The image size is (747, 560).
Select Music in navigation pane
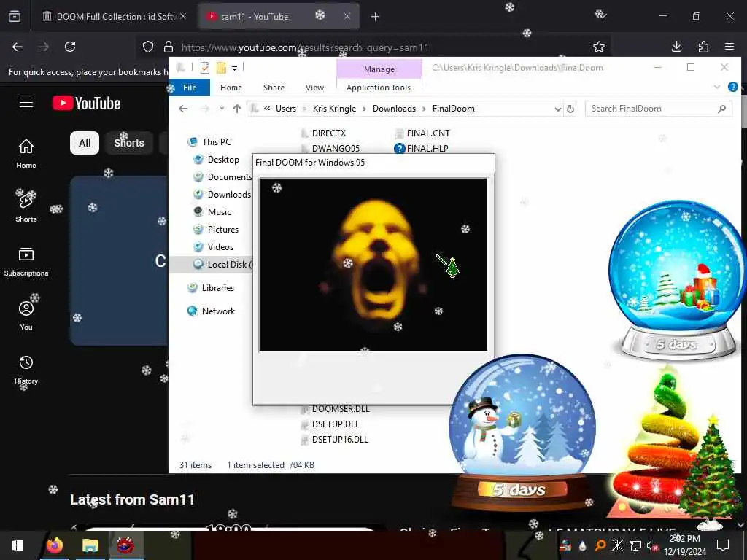(x=219, y=212)
